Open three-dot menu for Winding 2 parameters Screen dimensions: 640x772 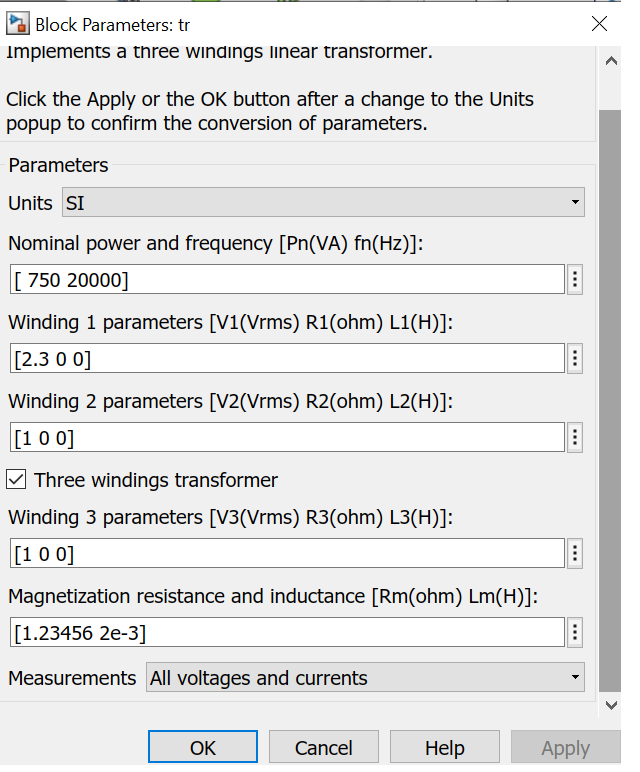click(575, 437)
